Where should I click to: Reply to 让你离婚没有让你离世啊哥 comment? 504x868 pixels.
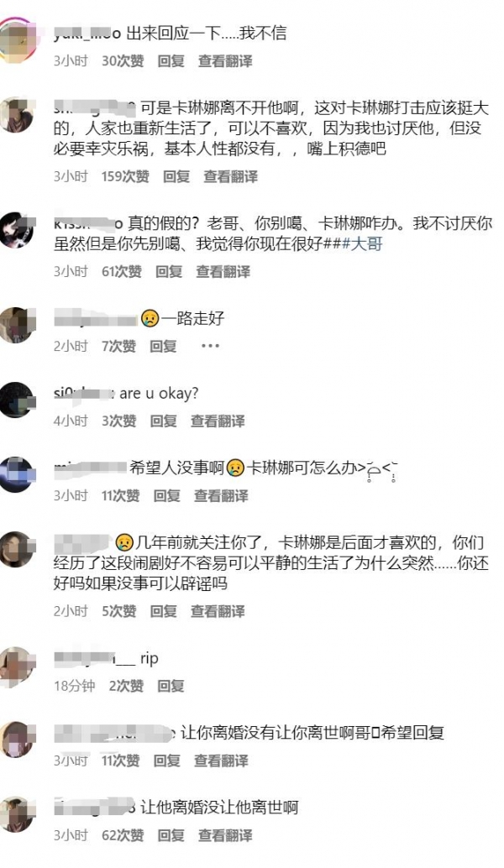tap(166, 761)
